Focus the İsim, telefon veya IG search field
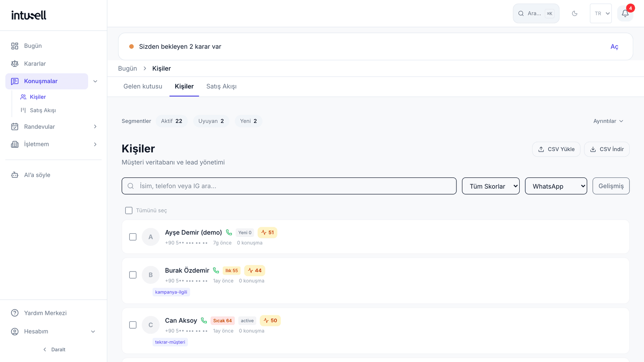Viewport: 644px width, 362px height. (x=289, y=186)
